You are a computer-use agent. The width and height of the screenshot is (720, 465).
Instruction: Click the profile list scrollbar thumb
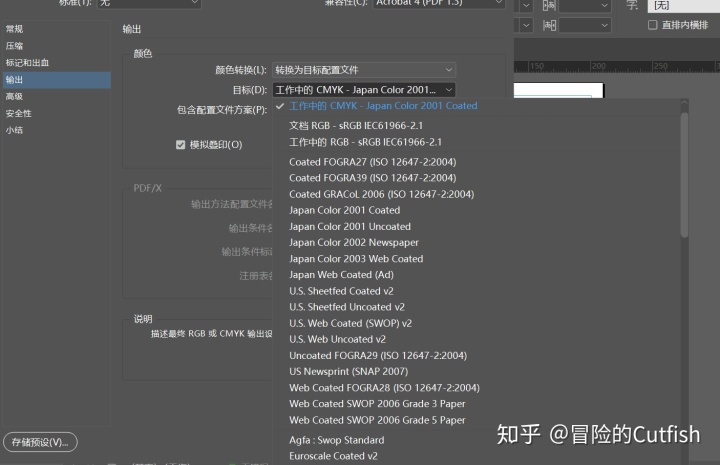[684, 175]
